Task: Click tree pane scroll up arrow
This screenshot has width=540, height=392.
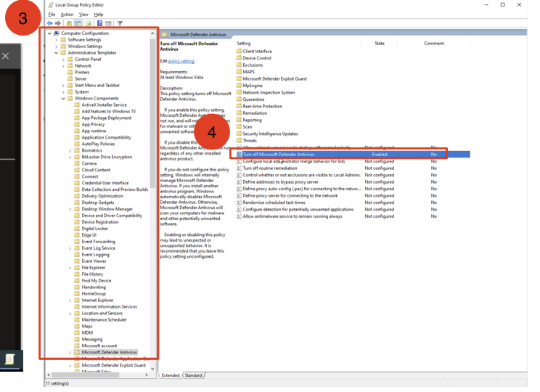Action: point(152,33)
